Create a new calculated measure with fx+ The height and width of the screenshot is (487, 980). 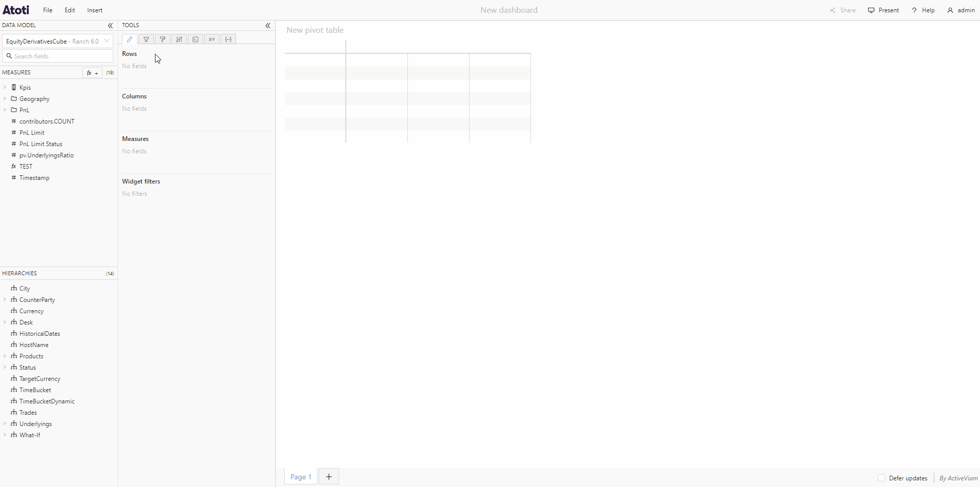92,73
